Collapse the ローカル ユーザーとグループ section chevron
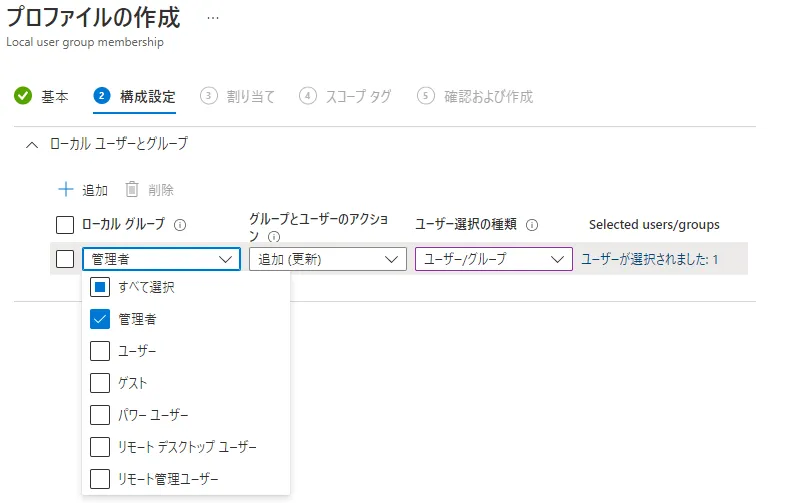The height and width of the screenshot is (503, 787). (x=32, y=145)
